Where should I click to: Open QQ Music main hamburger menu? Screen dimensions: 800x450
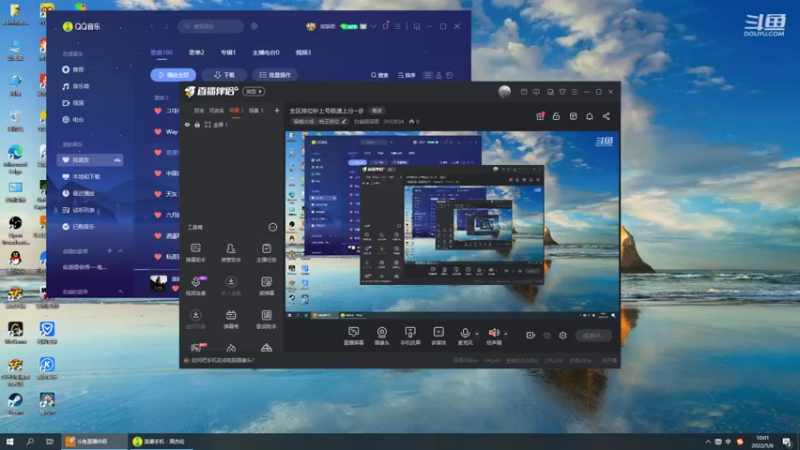(x=397, y=26)
